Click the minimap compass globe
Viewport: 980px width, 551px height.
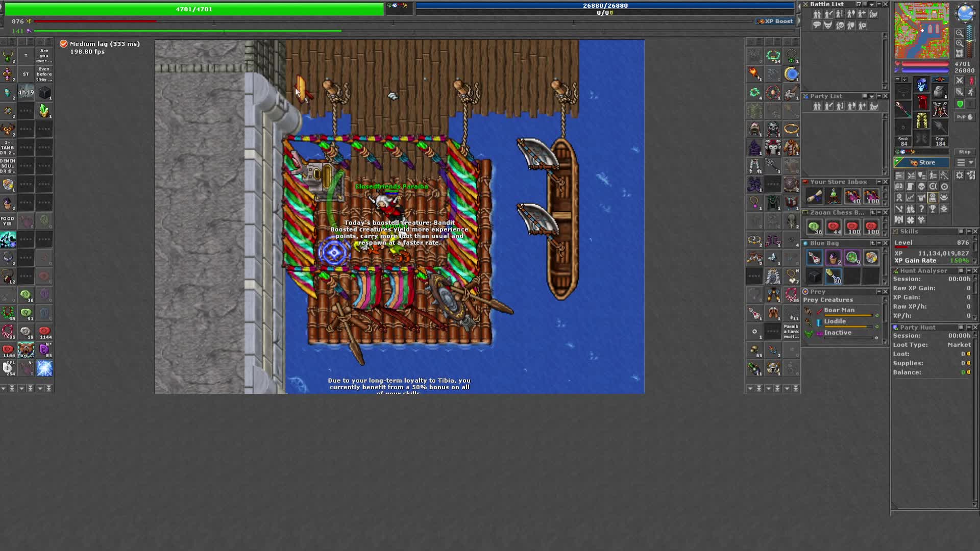(965, 13)
